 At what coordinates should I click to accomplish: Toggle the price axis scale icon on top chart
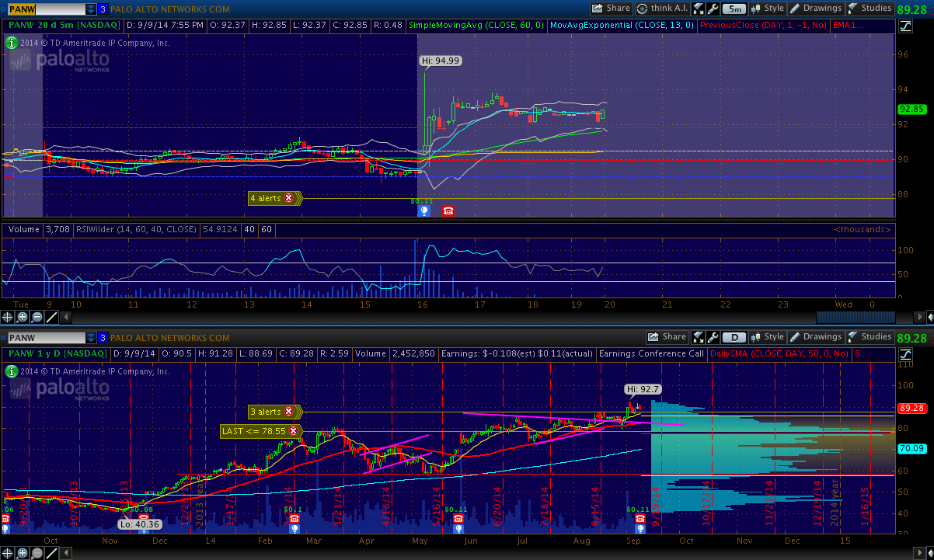click(905, 26)
